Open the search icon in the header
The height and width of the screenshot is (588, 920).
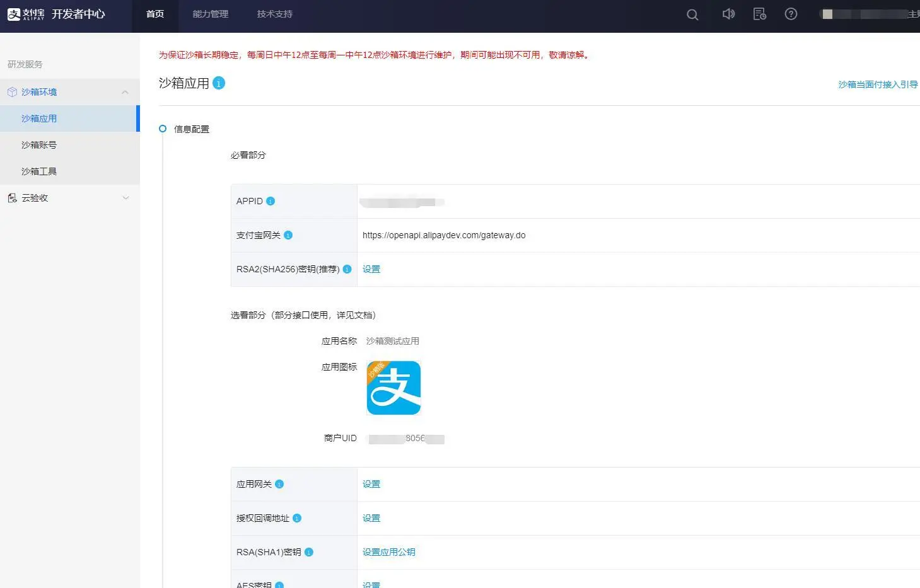tap(692, 14)
